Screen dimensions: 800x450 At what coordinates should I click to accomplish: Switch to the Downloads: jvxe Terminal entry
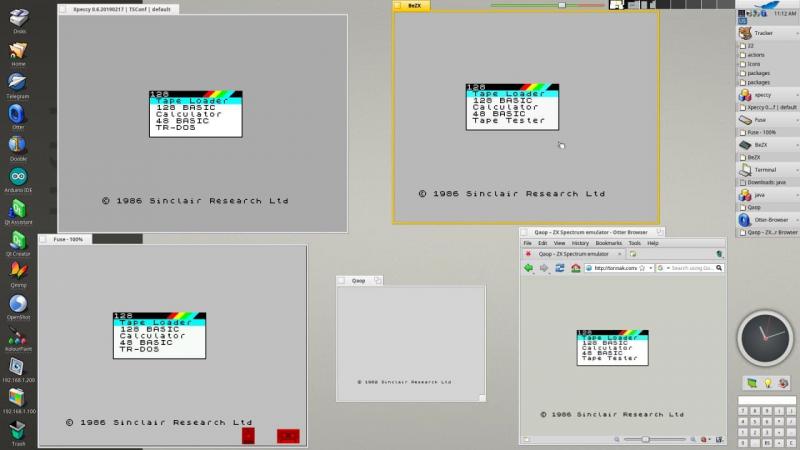[x=766, y=182]
